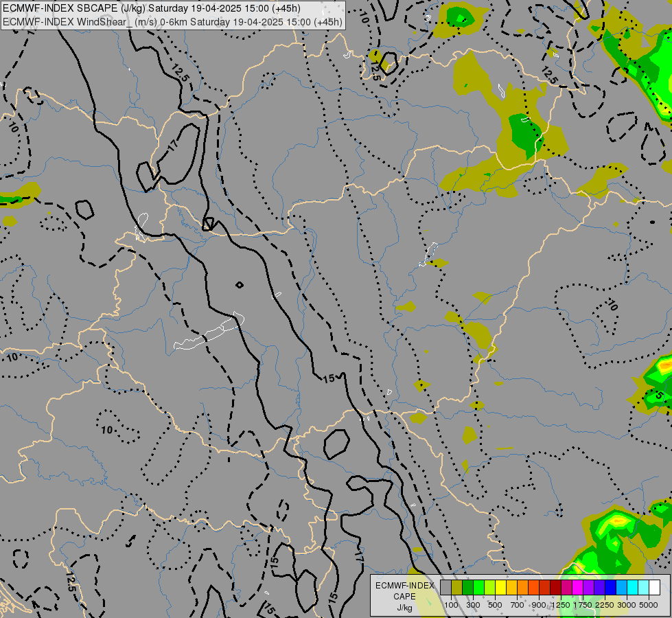
Task: Click the legend value 700
Action: pos(518,605)
